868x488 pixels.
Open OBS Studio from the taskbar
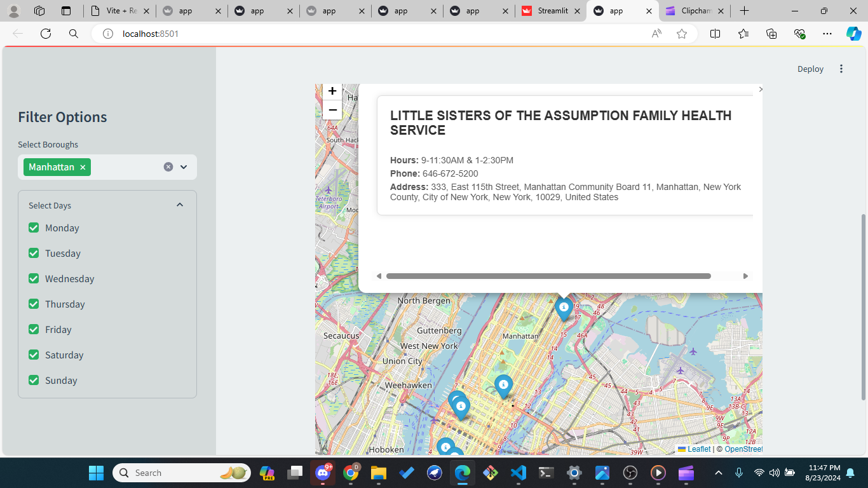coord(630,473)
